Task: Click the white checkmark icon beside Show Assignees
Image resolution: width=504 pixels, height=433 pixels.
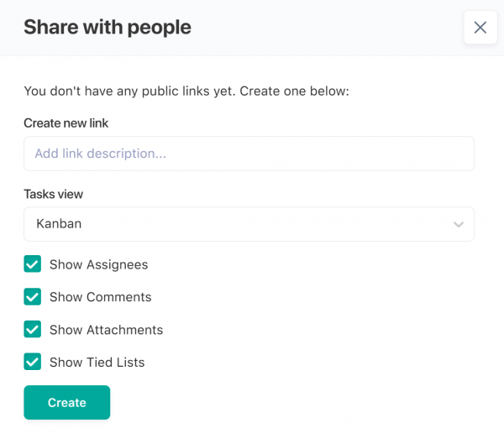Action: pyautogui.click(x=33, y=264)
